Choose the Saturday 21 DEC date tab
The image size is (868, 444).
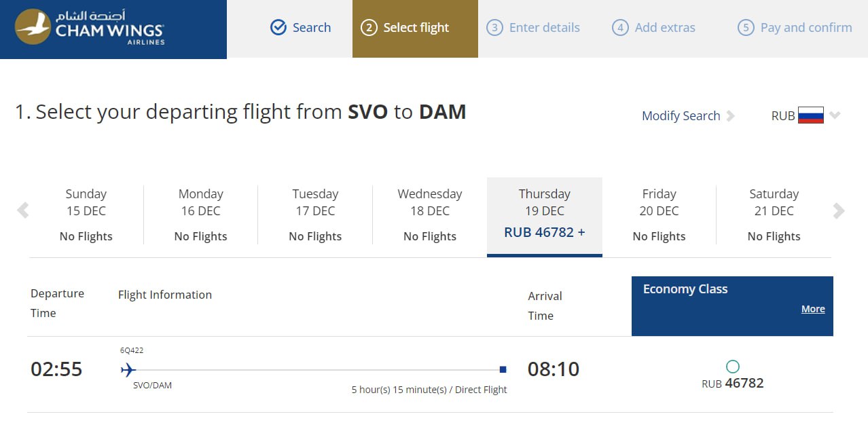coord(774,215)
